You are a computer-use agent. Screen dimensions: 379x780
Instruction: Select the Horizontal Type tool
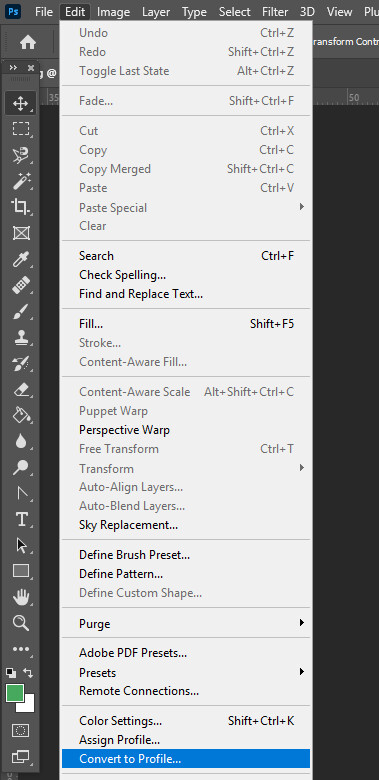[20, 520]
